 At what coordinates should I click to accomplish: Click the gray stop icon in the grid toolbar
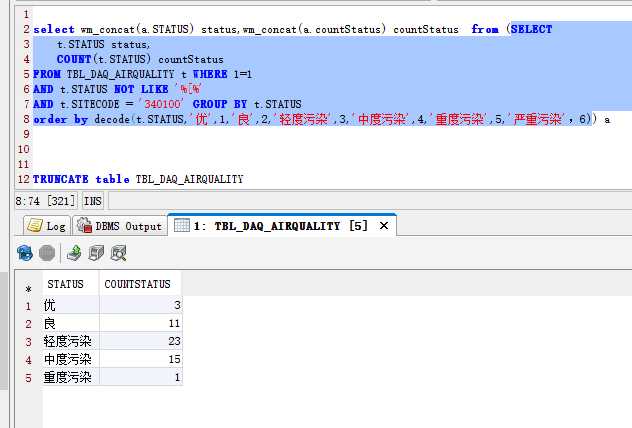pyautogui.click(x=47, y=253)
